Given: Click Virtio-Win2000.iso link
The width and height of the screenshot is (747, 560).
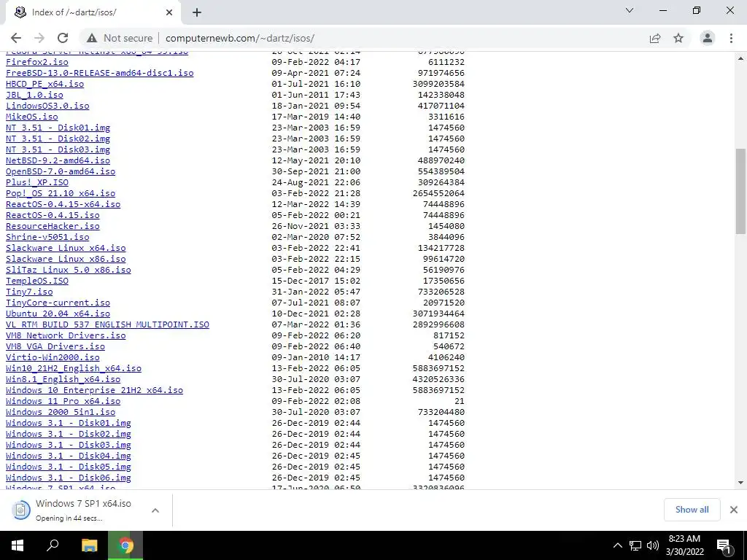Looking at the screenshot, I should coord(53,357).
